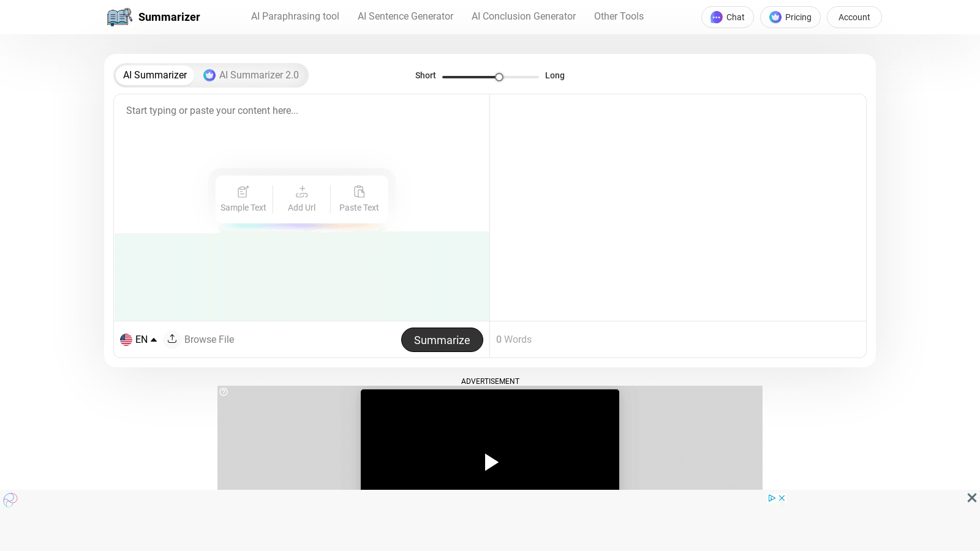
Task: Click the upload icon beside Browse File
Action: click(x=172, y=339)
